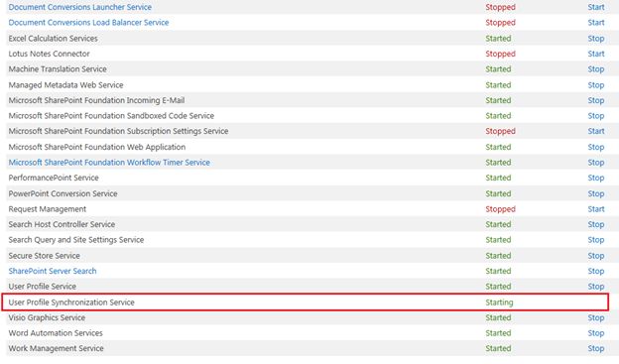
Task: Select 'Search Host Controller Service' name
Action: point(62,224)
